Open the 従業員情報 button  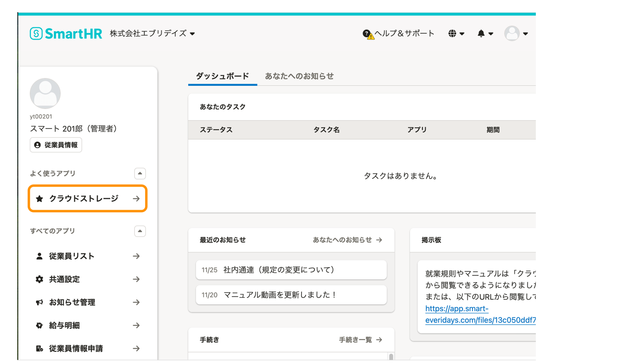[56, 145]
